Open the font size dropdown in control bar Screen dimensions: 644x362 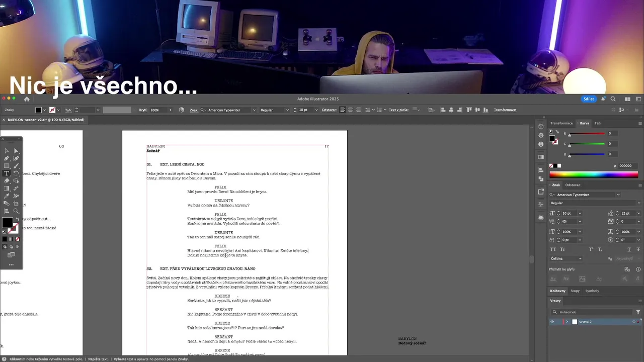tap(316, 110)
